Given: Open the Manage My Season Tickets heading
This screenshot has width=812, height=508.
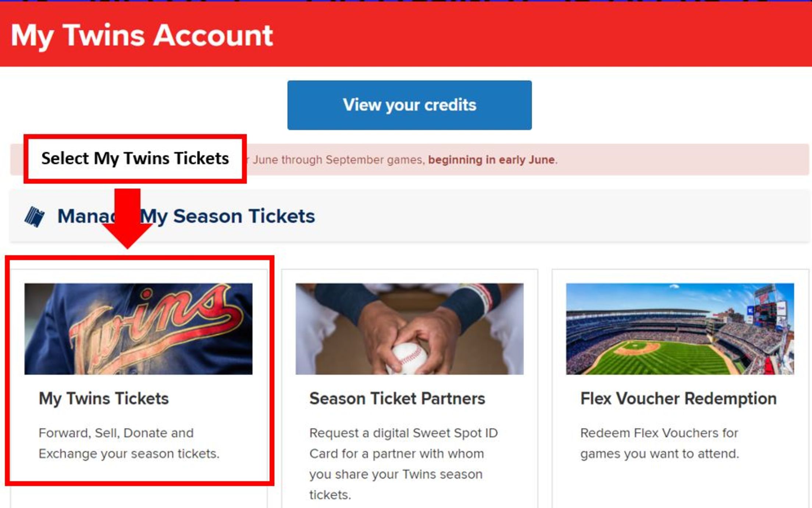Looking at the screenshot, I should pos(186,216).
